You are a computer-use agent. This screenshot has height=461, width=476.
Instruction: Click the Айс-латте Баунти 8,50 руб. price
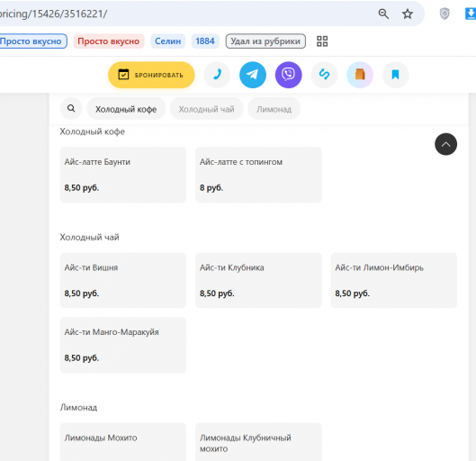82,187
